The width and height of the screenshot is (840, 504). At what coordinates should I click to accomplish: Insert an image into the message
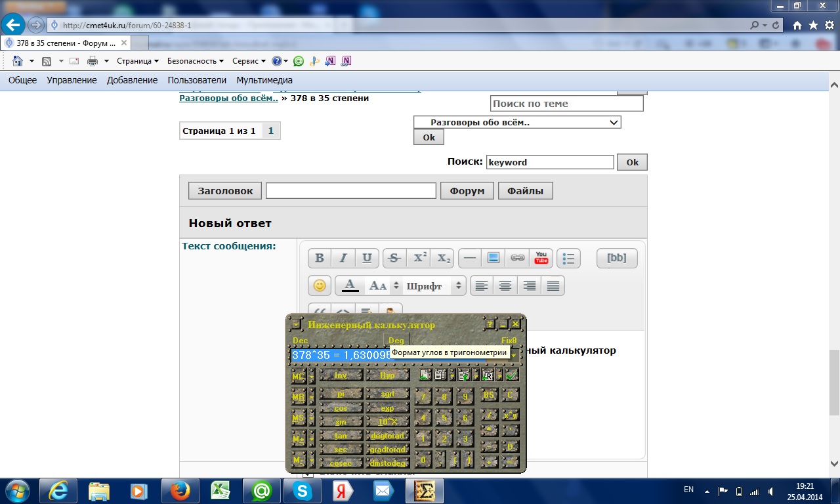[x=493, y=259]
